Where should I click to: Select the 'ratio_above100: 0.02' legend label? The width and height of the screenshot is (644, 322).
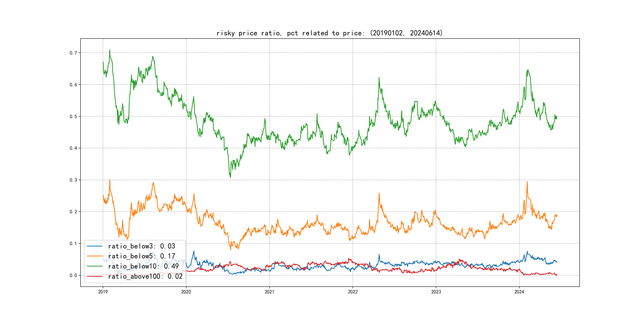tap(145, 276)
